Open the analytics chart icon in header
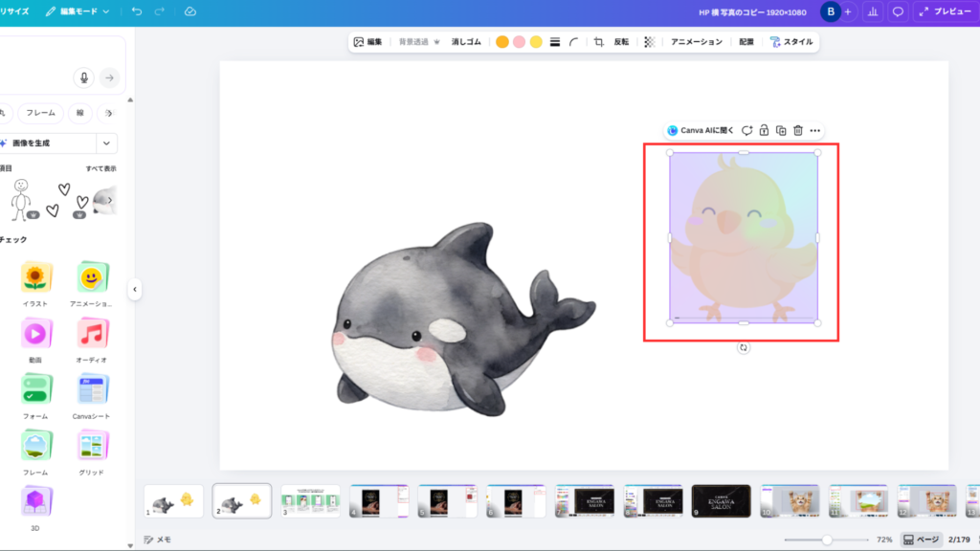The height and width of the screenshot is (551, 980). click(x=872, y=11)
